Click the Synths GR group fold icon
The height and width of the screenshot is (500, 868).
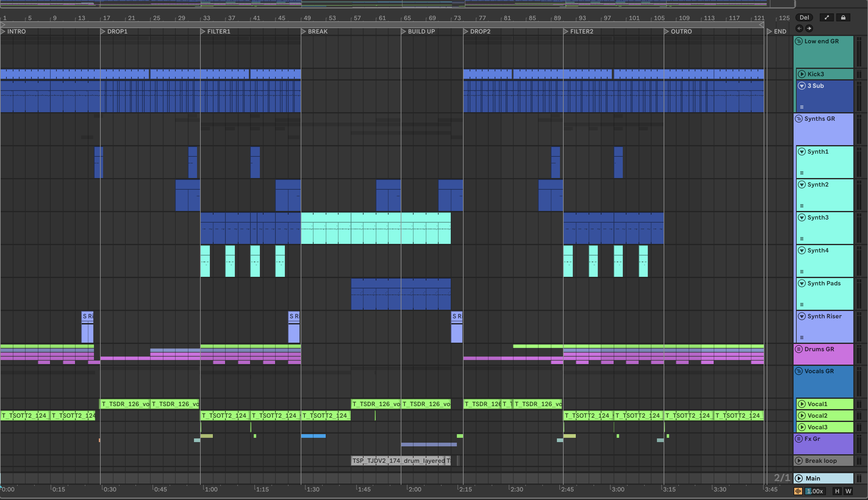799,119
